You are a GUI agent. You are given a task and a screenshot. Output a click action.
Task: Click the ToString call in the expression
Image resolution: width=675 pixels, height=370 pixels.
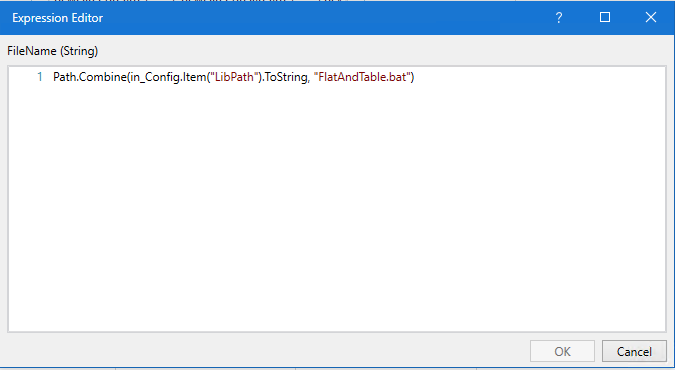tap(286, 78)
